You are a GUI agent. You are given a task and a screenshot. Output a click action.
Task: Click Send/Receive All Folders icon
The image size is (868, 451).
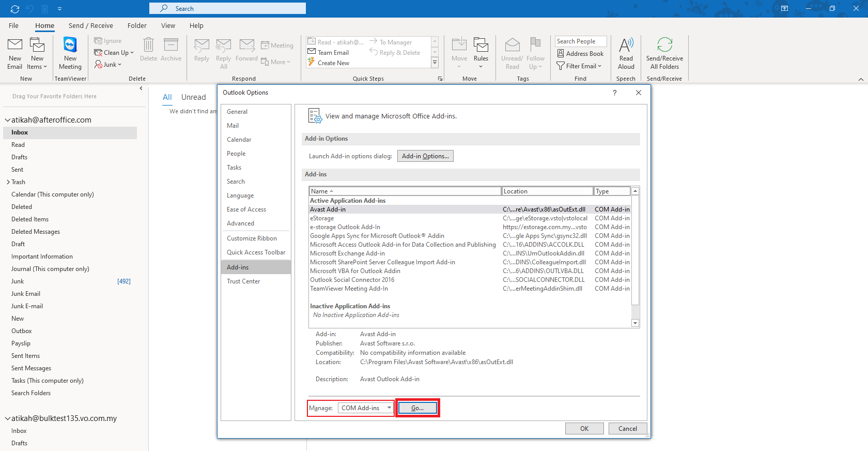(664, 46)
